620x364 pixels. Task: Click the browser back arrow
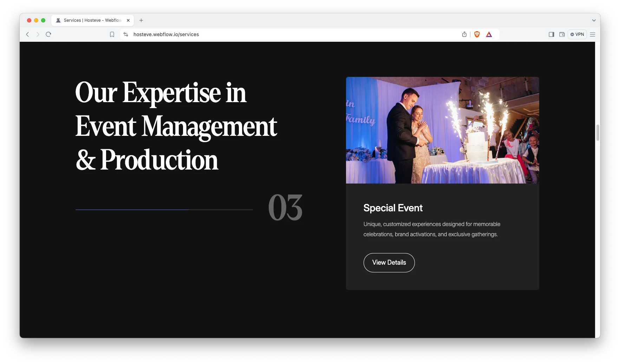pyautogui.click(x=28, y=34)
